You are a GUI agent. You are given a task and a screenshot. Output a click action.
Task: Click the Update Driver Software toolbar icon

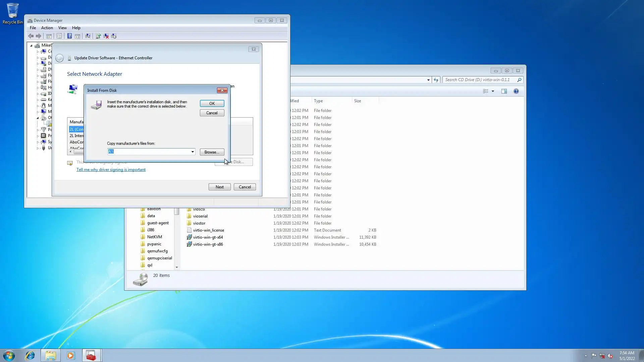click(x=98, y=36)
